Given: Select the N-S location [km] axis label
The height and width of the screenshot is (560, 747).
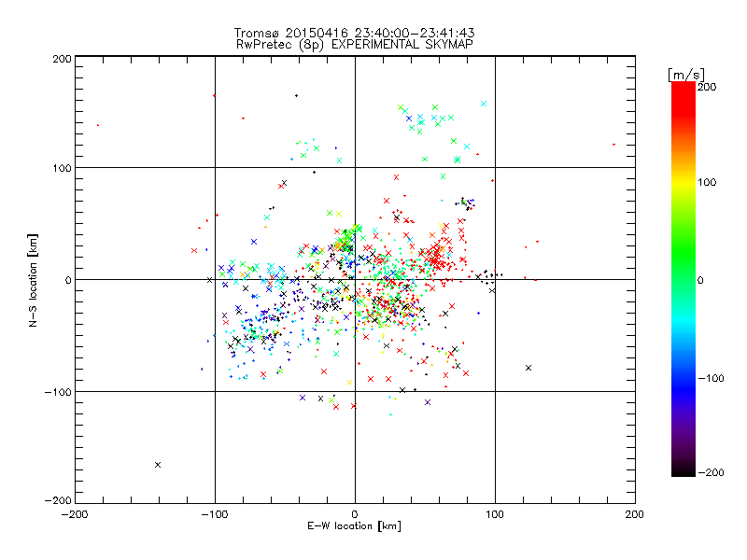Looking at the screenshot, I should coord(33,280).
